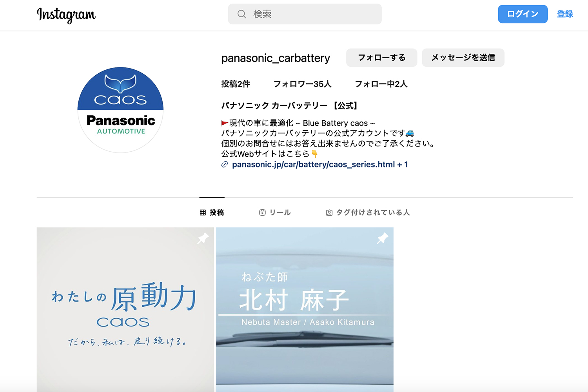Focus the 検索 search field
Screen dimensions: 588x392
[x=305, y=14]
